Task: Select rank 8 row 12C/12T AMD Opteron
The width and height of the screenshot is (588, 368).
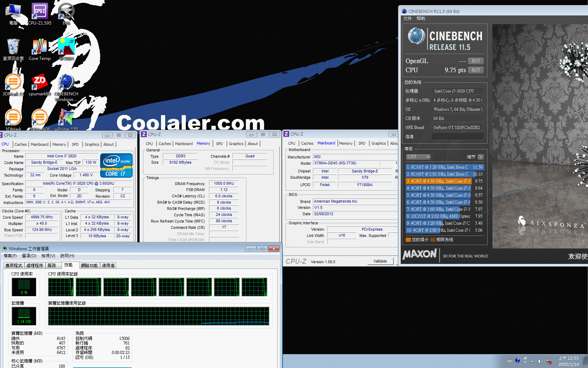Action: coord(445,216)
